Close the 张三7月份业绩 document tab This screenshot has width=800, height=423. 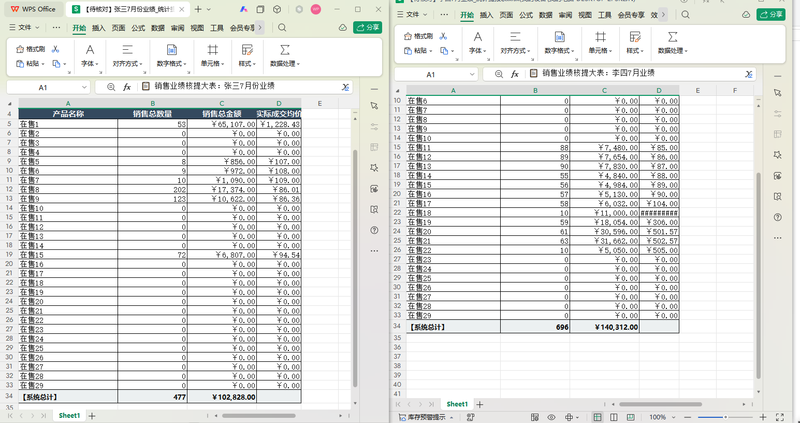click(181, 9)
